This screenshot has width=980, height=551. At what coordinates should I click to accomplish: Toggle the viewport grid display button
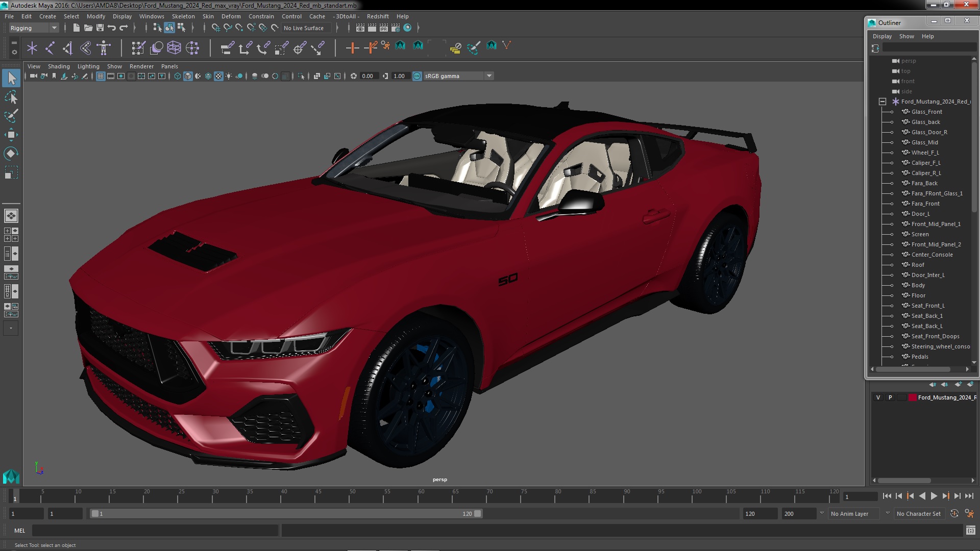pyautogui.click(x=101, y=76)
